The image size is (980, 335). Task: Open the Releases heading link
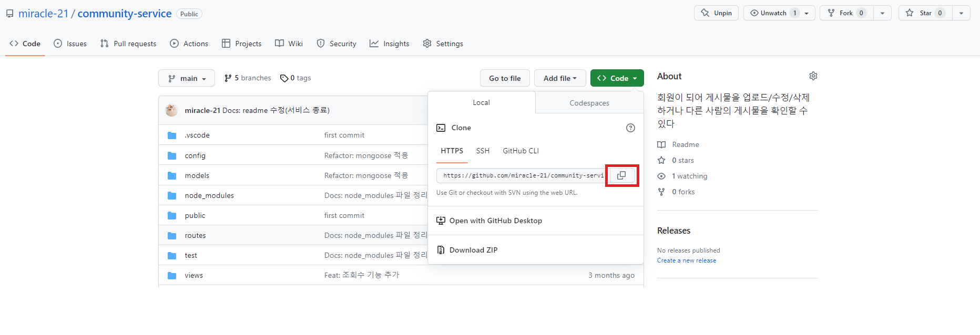tap(673, 231)
